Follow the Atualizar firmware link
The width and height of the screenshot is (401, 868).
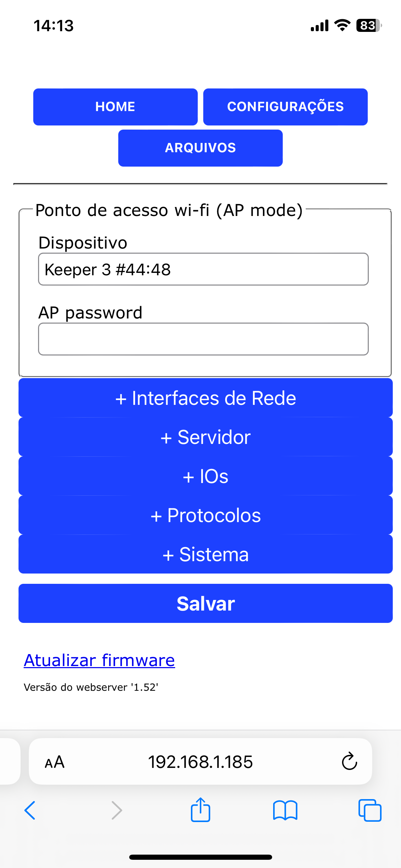point(99,660)
